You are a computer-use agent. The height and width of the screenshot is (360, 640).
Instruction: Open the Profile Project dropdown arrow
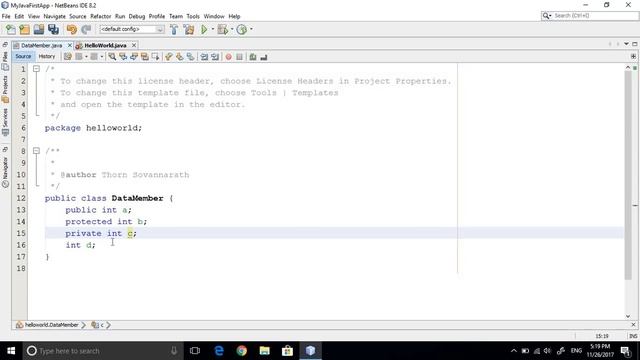click(251, 29)
